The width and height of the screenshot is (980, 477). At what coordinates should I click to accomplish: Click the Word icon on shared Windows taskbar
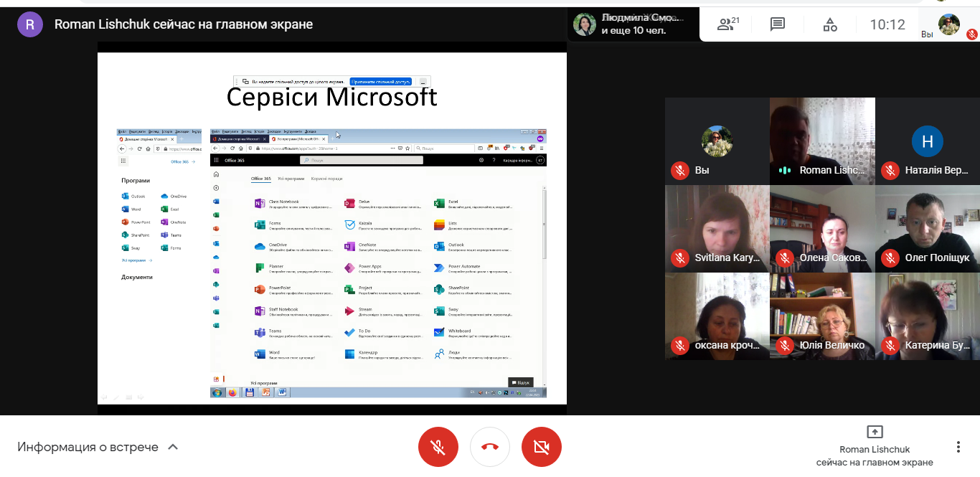click(282, 392)
